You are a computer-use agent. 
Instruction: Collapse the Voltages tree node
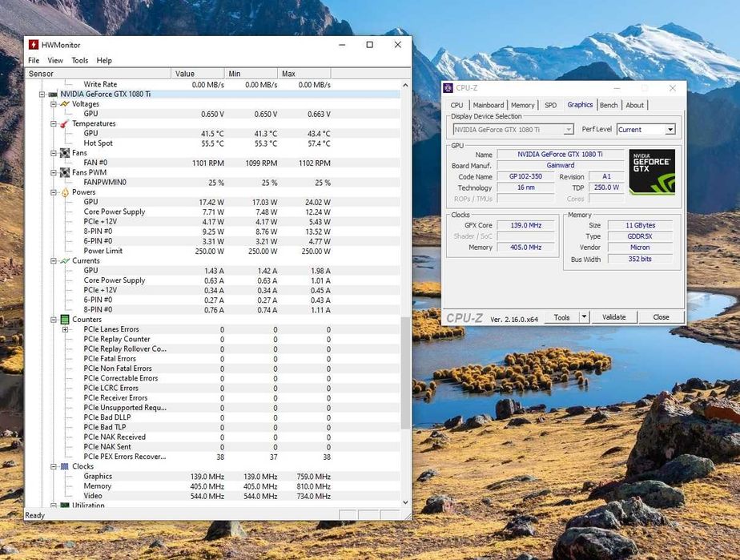54,104
